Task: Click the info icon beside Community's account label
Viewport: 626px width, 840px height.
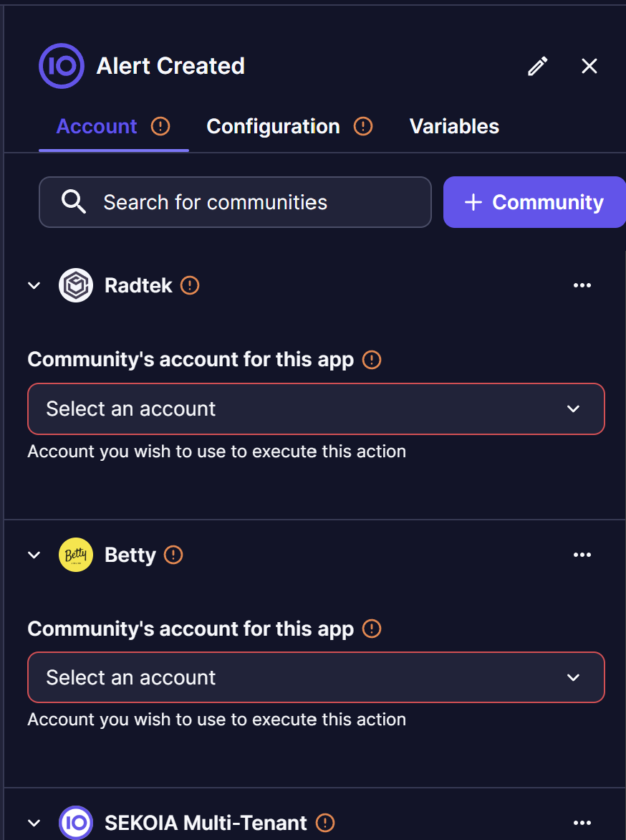Action: pyautogui.click(x=371, y=359)
